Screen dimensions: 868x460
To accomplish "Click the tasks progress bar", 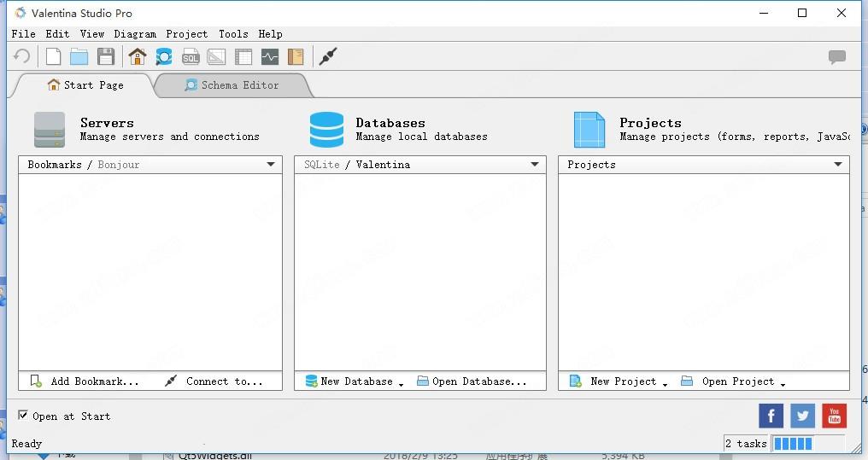I will click(x=809, y=444).
